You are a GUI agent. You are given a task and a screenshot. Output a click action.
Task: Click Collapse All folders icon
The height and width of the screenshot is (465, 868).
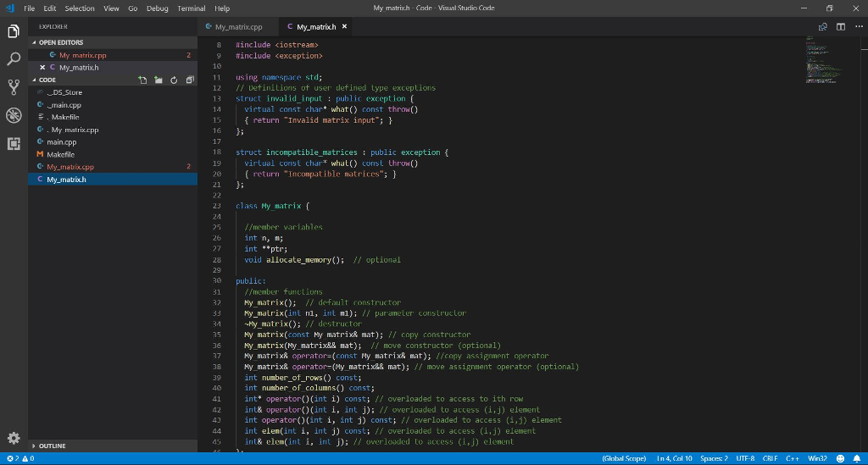point(190,80)
